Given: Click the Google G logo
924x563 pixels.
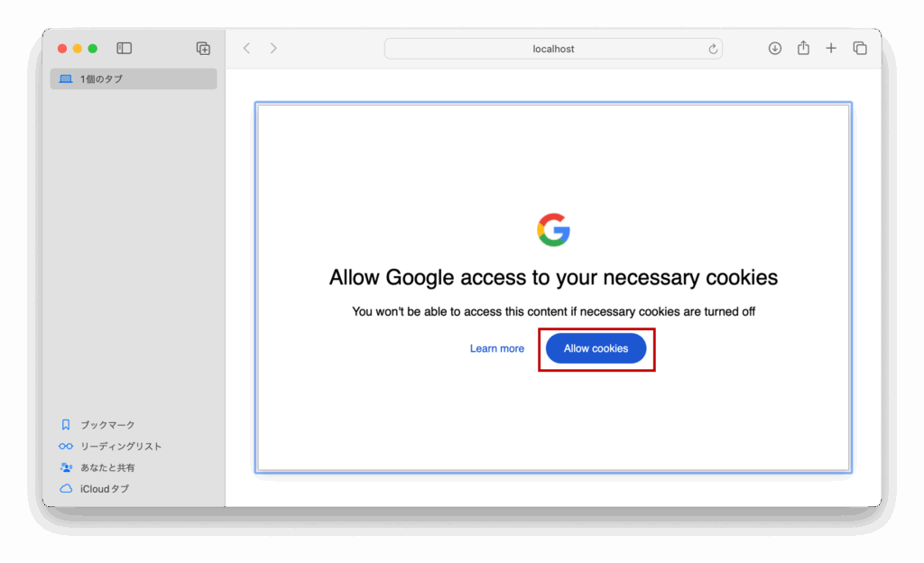Looking at the screenshot, I should point(553,230).
